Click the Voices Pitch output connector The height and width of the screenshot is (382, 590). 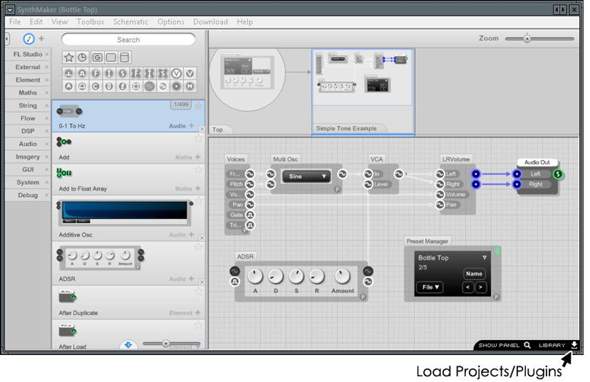click(250, 184)
